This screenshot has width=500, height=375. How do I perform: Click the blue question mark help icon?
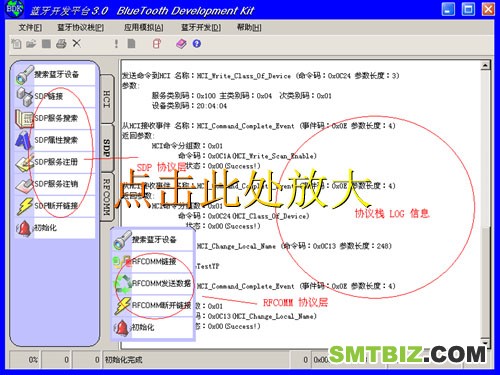[x=197, y=44]
